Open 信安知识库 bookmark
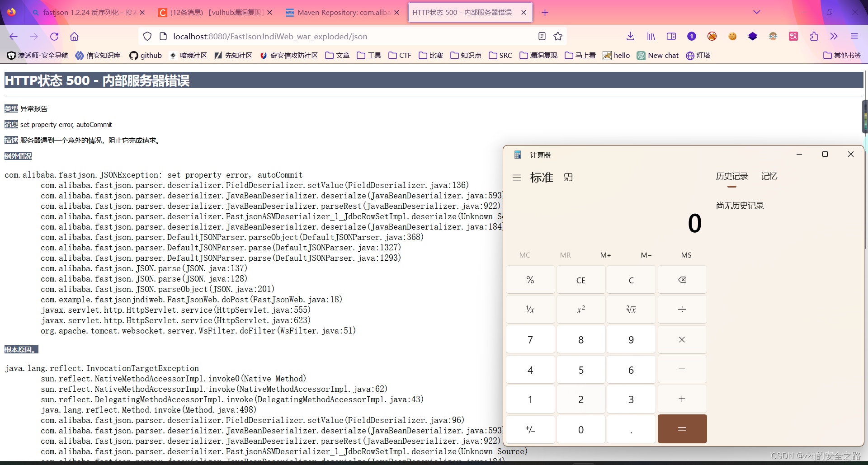 (x=98, y=56)
